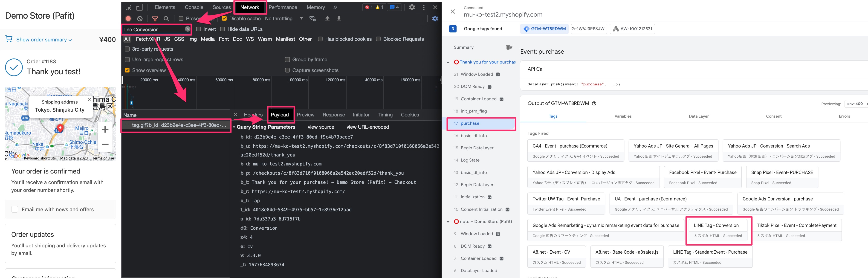
Task: Enable Use large request rows
Action: 127,60
